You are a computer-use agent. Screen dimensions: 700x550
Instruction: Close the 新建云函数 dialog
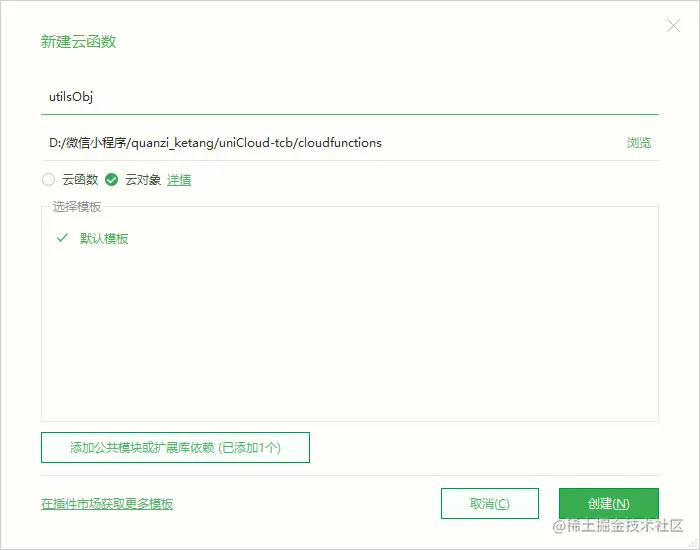click(673, 26)
